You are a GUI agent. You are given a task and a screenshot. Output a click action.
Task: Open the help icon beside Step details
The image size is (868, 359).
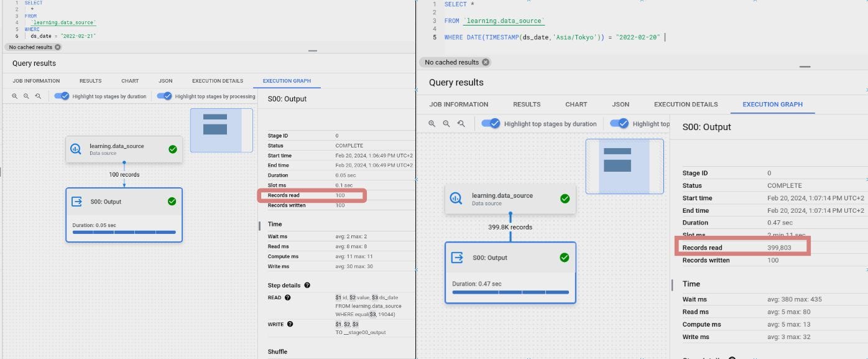[x=307, y=286]
